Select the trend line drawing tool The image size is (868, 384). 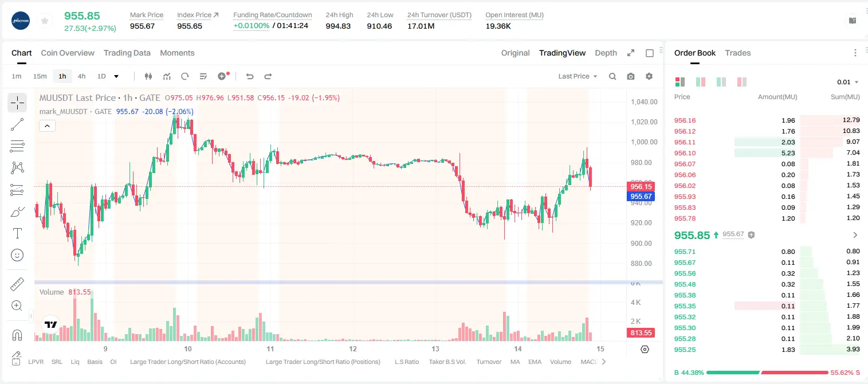click(17, 124)
